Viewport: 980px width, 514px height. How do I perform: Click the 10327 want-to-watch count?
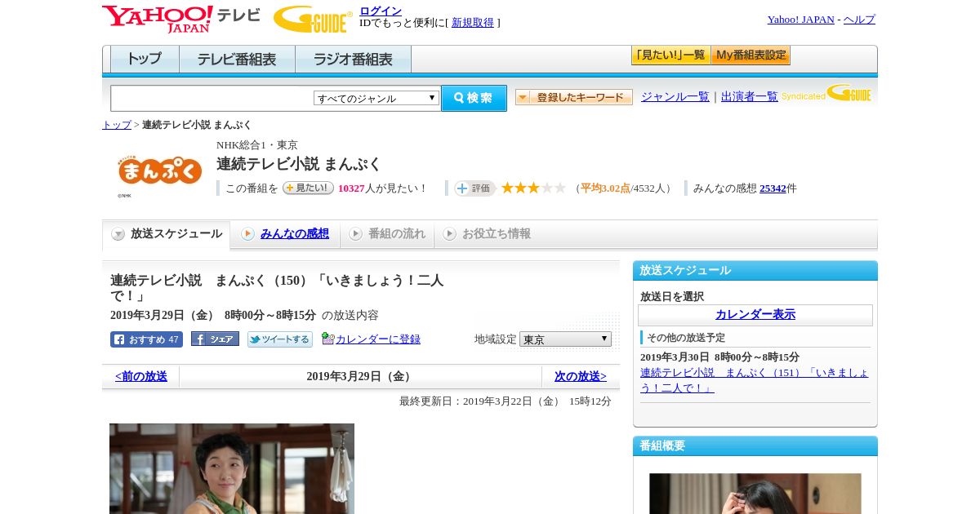point(351,188)
